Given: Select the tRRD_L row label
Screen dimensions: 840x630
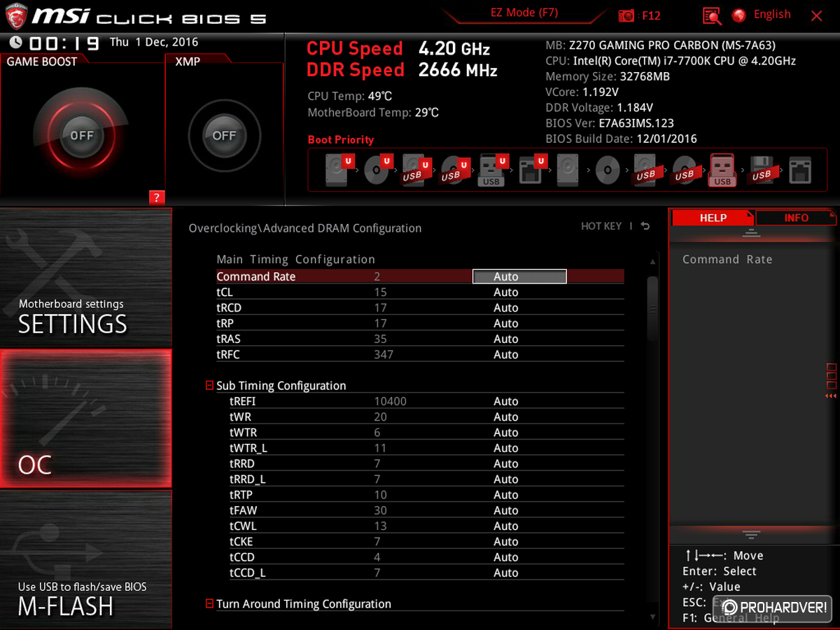Looking at the screenshot, I should (248, 479).
